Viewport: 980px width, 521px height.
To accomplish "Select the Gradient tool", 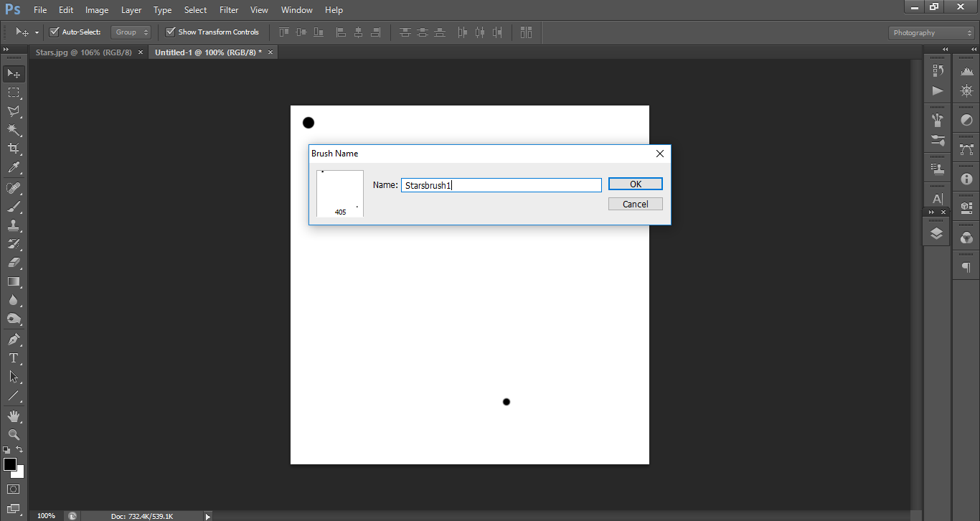I will coord(14,281).
